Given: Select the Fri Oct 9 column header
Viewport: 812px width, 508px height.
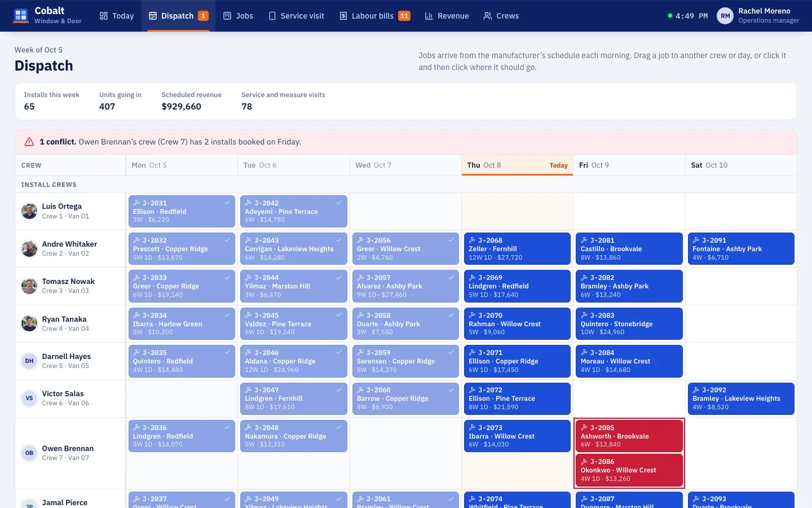Looking at the screenshot, I should coord(629,165).
